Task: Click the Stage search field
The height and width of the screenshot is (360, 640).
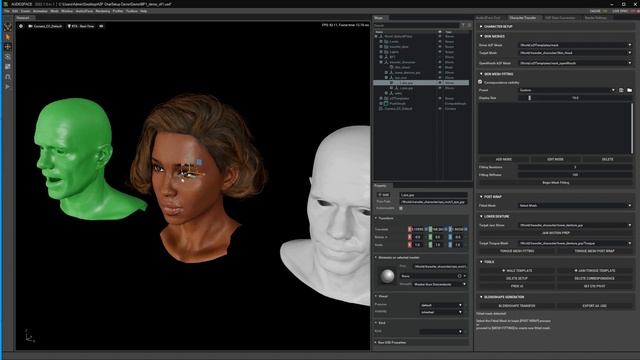Action: 416,25
